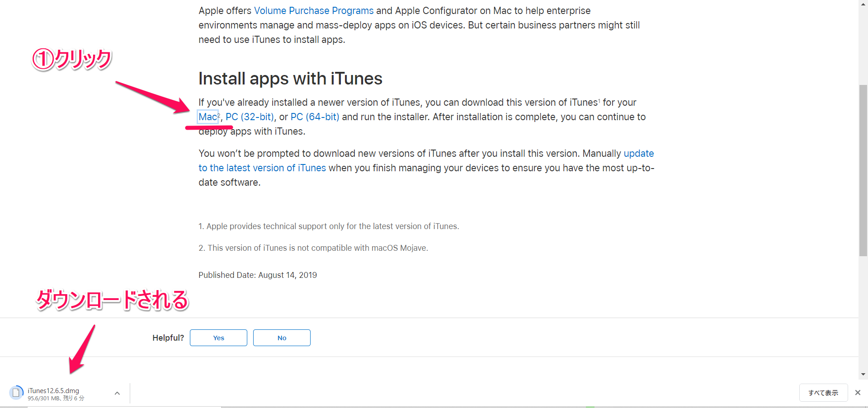Click the iTunes12.6.5.dmg file name text
Viewport: 868px width, 408px height.
pyautogui.click(x=53, y=390)
